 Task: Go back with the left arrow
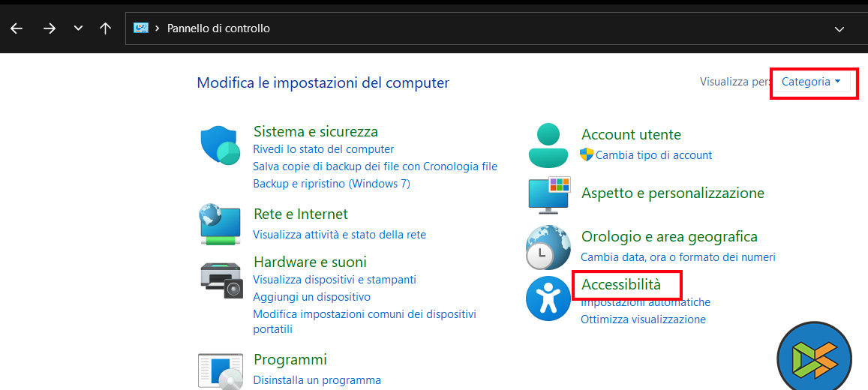tap(17, 28)
